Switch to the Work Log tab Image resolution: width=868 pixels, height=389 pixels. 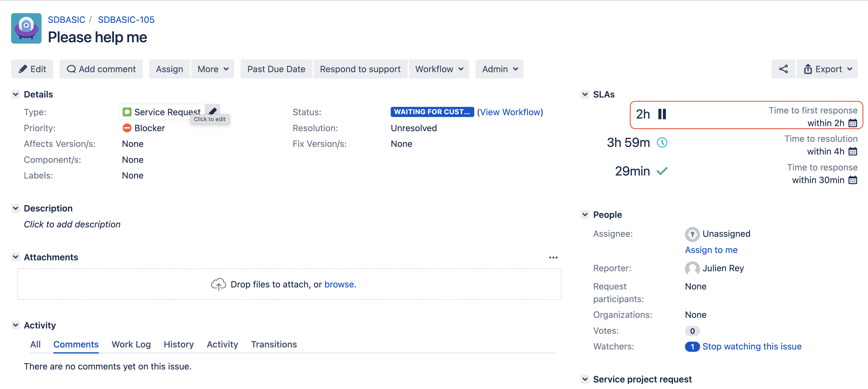[131, 344]
